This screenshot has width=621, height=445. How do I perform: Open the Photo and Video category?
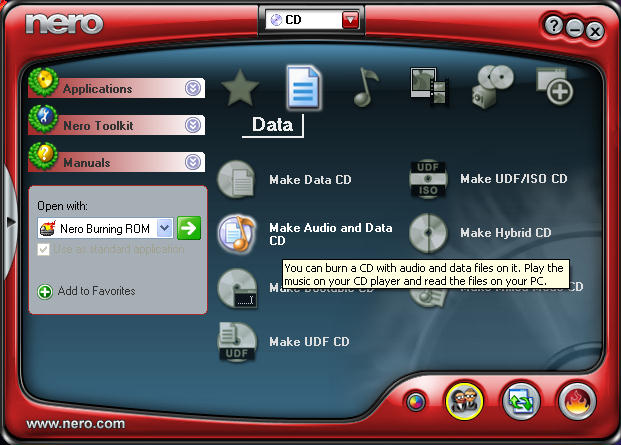(429, 86)
